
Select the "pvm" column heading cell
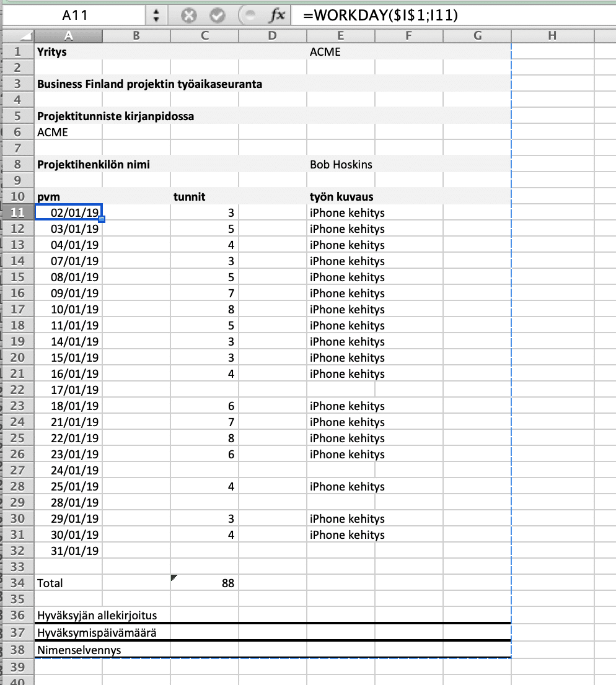68,196
